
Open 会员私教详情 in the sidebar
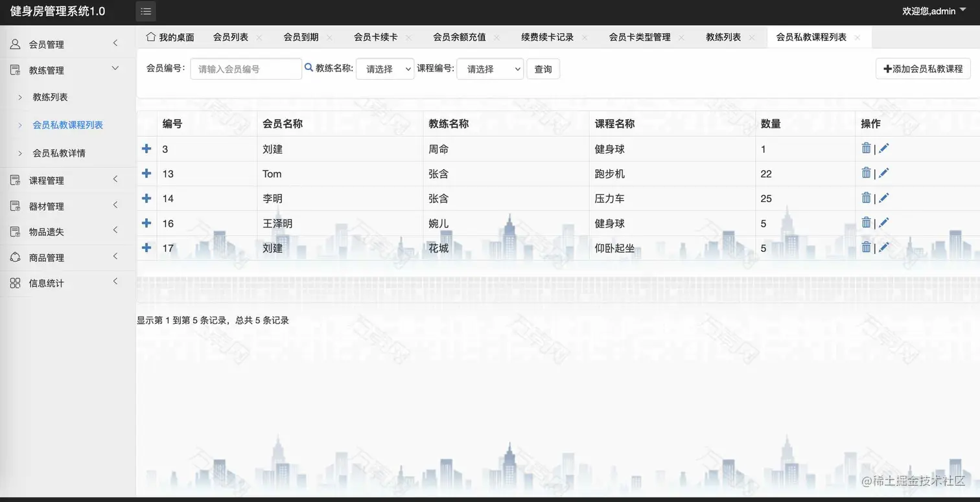59,154
